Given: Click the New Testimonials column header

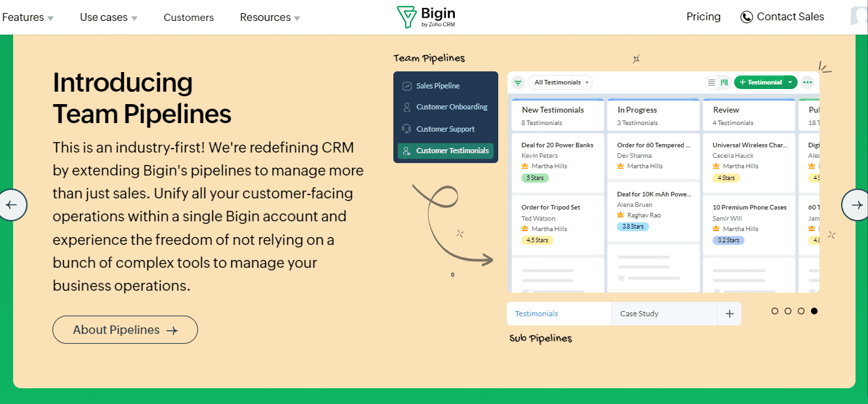Looking at the screenshot, I should click(558, 115).
